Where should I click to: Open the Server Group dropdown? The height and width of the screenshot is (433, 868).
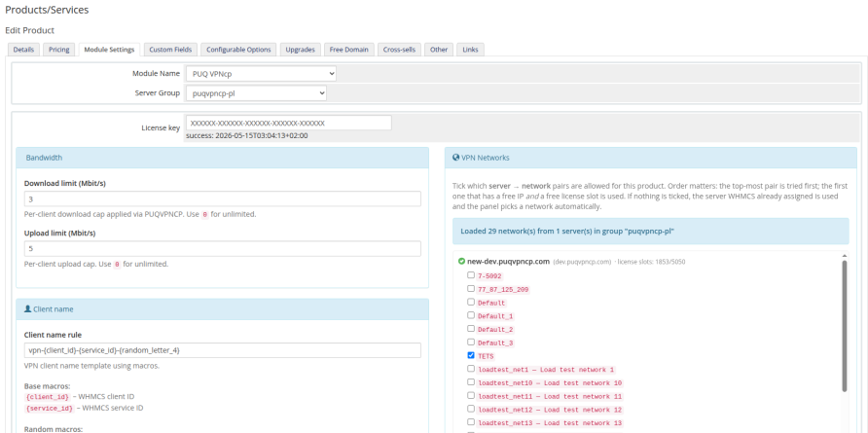[x=256, y=93]
